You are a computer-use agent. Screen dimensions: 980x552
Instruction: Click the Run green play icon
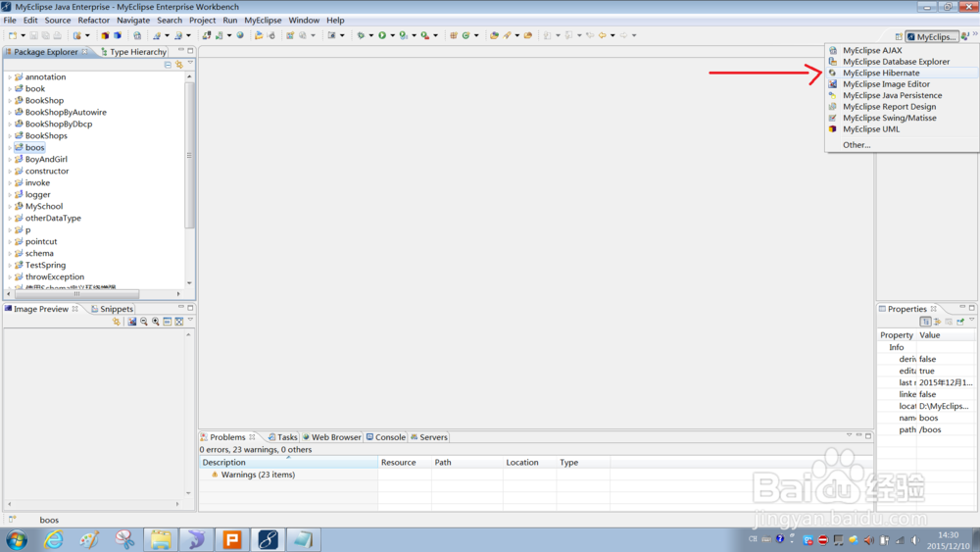382,35
